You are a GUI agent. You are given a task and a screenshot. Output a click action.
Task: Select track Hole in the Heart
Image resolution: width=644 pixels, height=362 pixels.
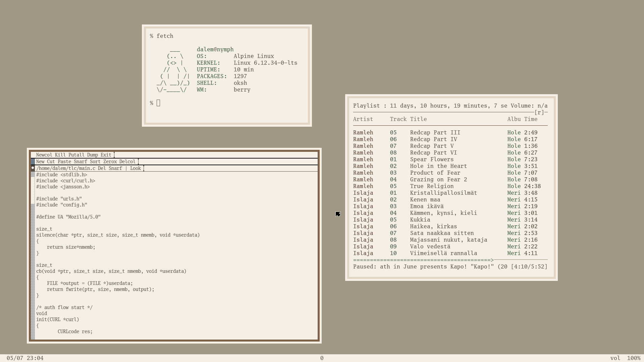point(438,166)
